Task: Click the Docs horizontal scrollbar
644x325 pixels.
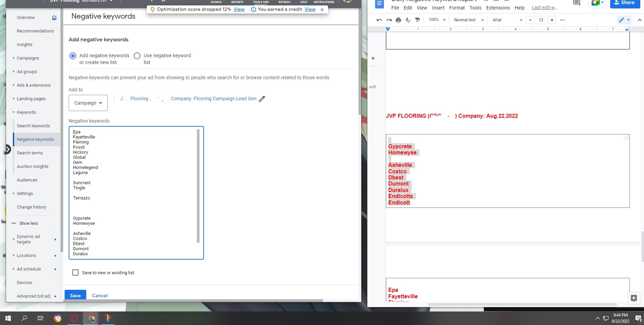Action: (522, 304)
